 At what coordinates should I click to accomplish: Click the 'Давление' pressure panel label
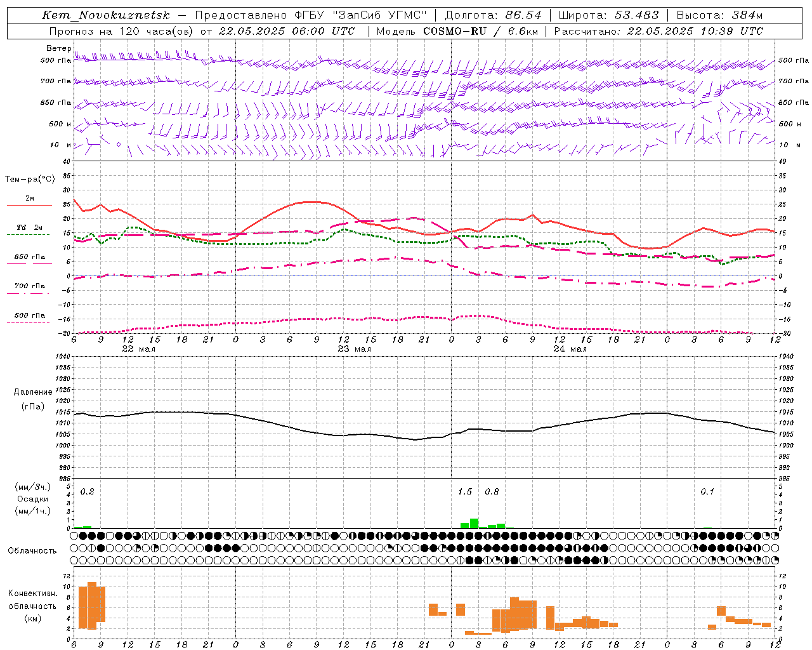click(33, 392)
